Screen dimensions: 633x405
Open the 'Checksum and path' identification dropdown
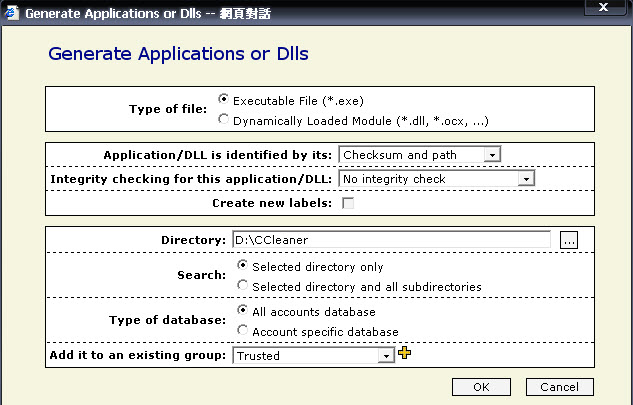419,155
